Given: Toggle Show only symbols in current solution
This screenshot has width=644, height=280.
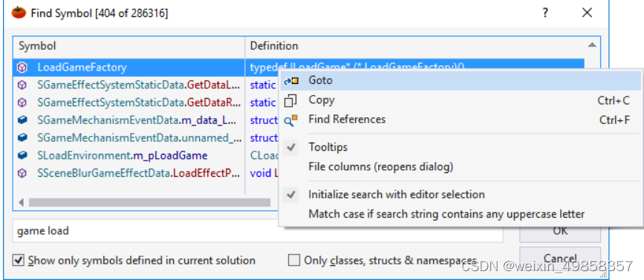Looking at the screenshot, I should click(18, 260).
